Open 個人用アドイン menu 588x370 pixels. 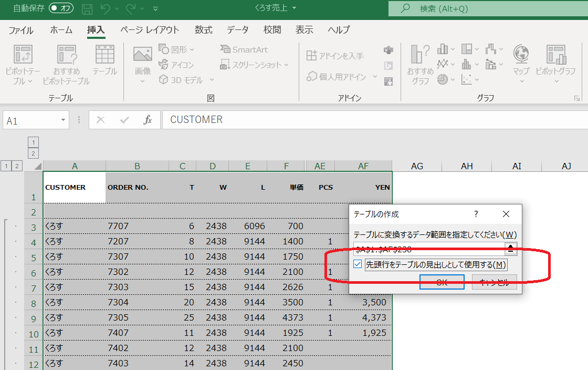342,77
